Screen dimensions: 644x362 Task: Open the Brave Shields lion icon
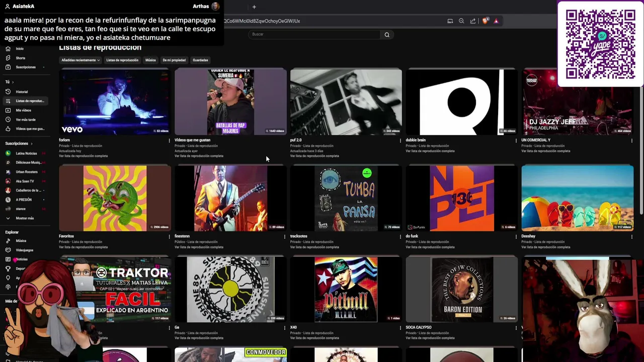(x=485, y=21)
